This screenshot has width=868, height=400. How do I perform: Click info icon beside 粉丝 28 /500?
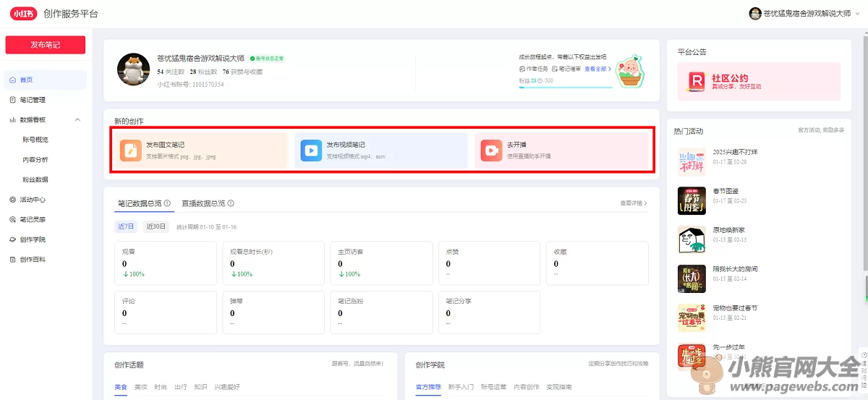[x=541, y=81]
